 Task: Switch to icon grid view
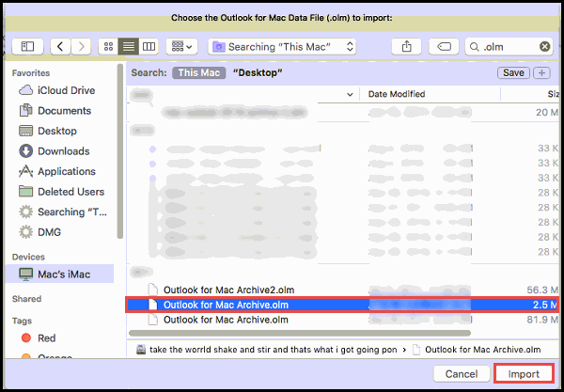click(108, 47)
